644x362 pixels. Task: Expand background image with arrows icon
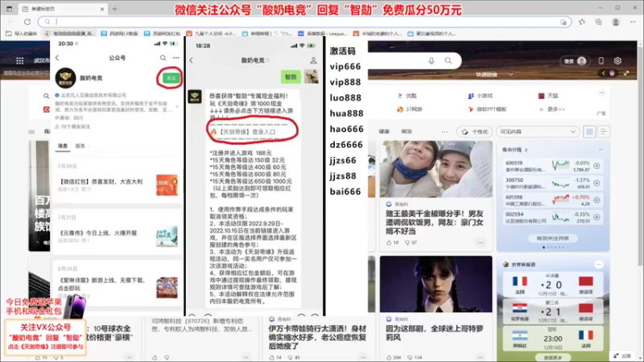(x=626, y=73)
